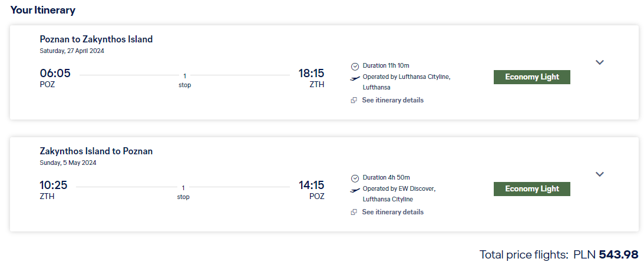Image resolution: width=644 pixels, height=275 pixels.
Task: Click the 1 stop marker on outbound flight
Action: click(x=184, y=80)
